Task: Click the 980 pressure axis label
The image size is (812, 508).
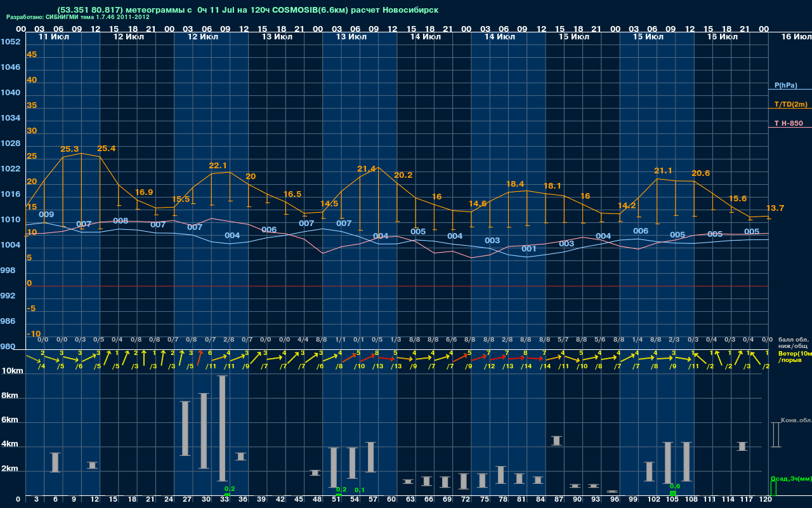Action: click(8, 347)
